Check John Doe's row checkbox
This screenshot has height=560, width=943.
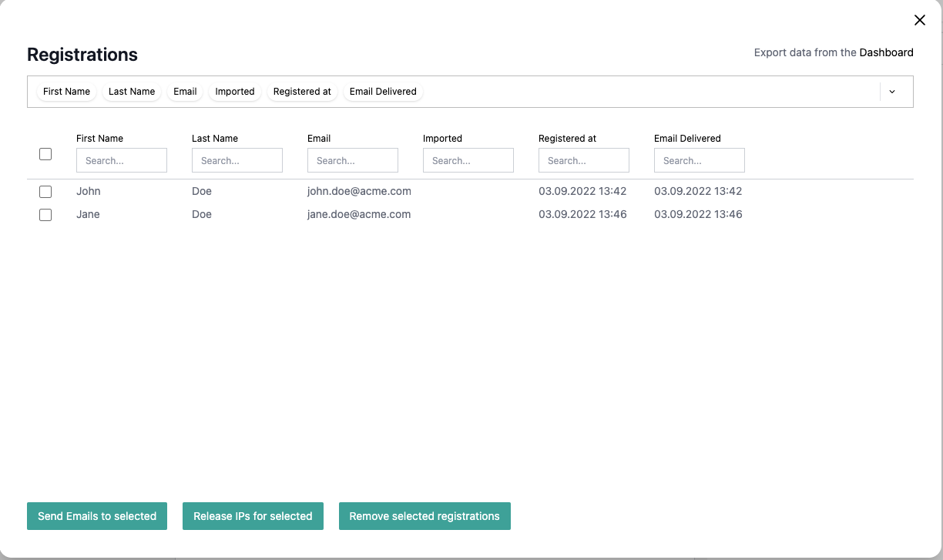click(x=45, y=191)
